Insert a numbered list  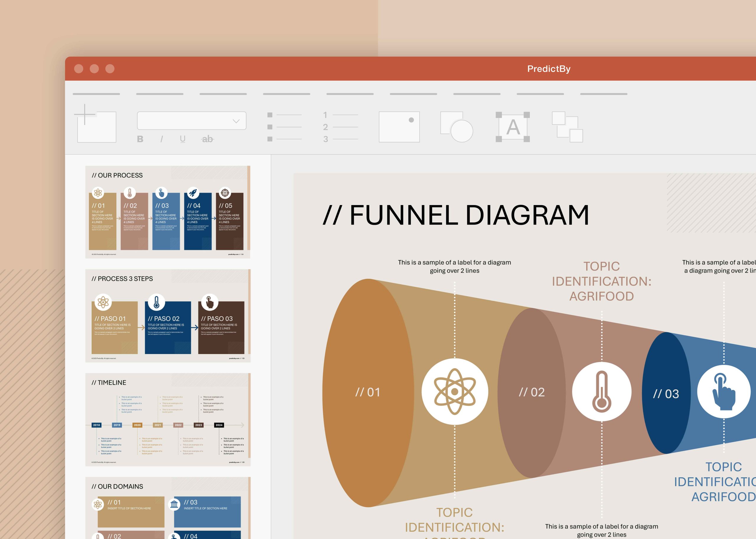(x=340, y=127)
